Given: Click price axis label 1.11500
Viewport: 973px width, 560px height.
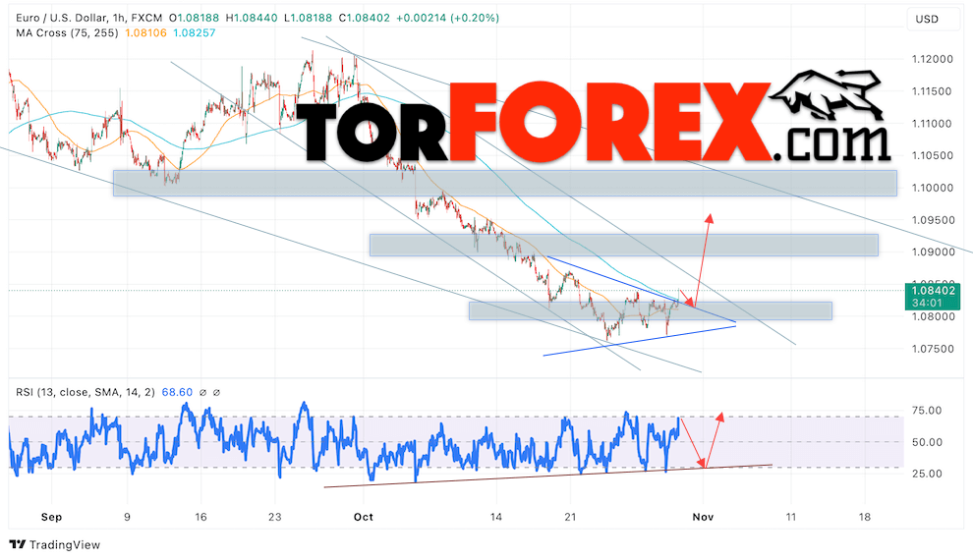Looking at the screenshot, I should pos(932,91).
